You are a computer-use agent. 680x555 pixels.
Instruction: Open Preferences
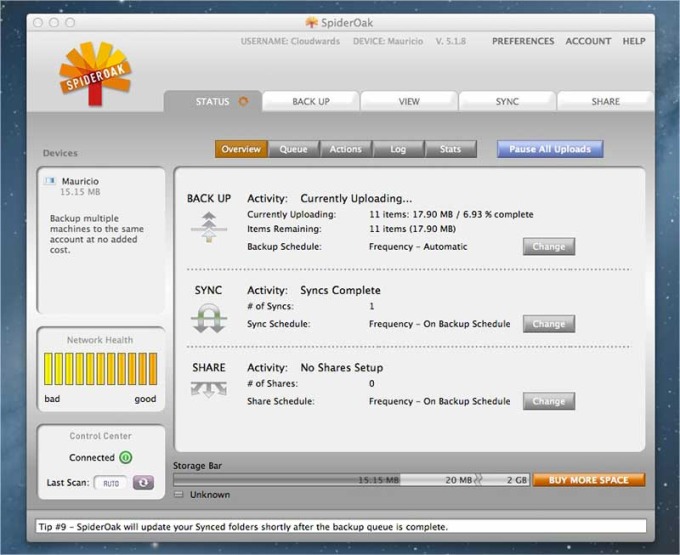(x=523, y=41)
